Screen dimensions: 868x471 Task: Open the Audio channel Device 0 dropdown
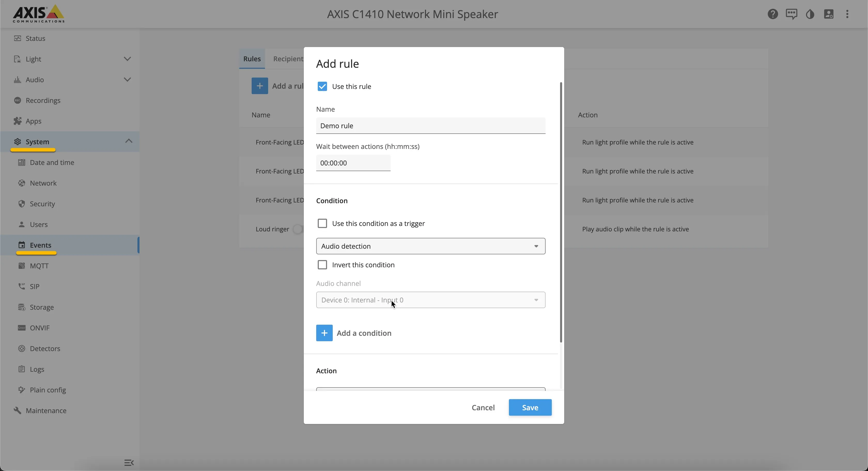pos(431,300)
